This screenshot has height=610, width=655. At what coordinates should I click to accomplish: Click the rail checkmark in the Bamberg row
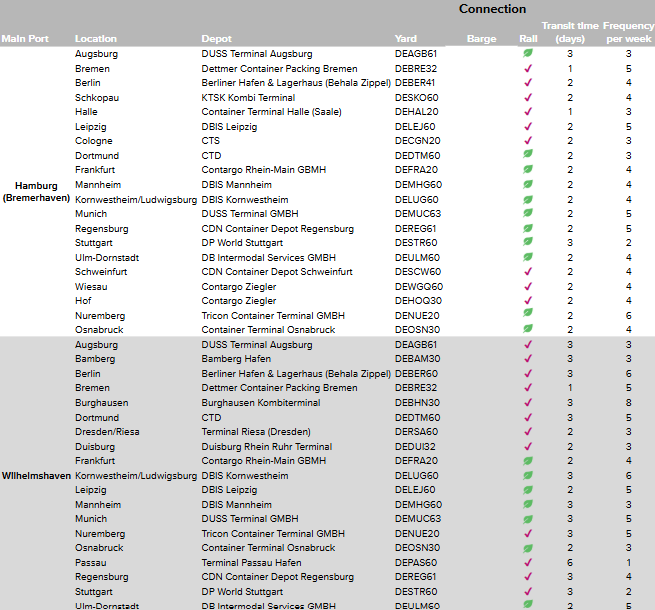pyautogui.click(x=528, y=359)
